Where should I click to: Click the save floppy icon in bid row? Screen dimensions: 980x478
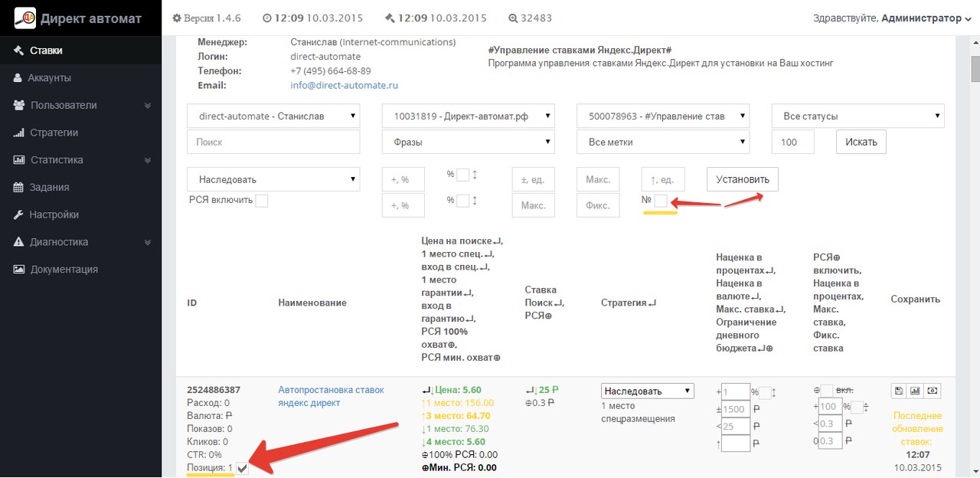pos(899,391)
